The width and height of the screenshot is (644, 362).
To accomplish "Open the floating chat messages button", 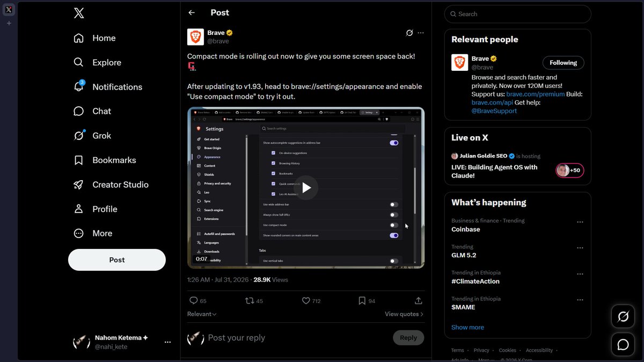I will 623,344.
